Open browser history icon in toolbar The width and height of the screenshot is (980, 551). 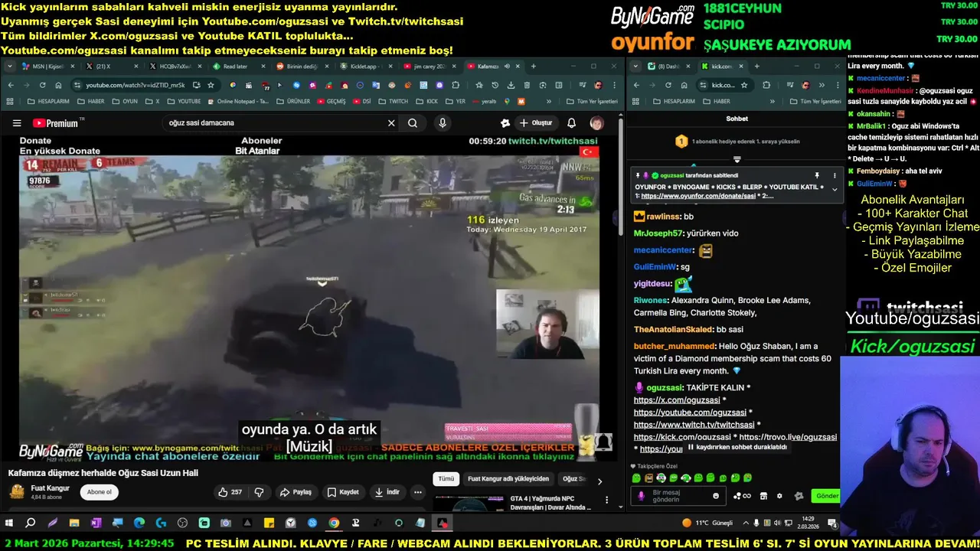point(495,85)
